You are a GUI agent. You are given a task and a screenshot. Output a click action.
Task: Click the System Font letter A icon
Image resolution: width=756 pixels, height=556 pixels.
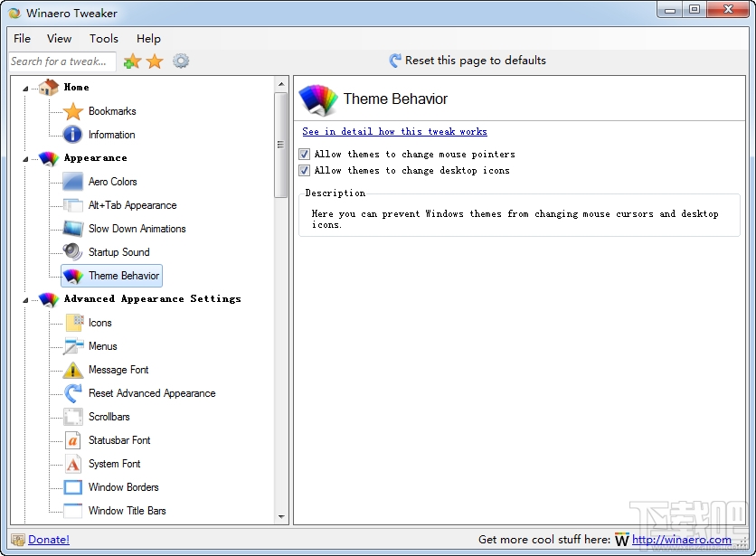[x=73, y=464]
